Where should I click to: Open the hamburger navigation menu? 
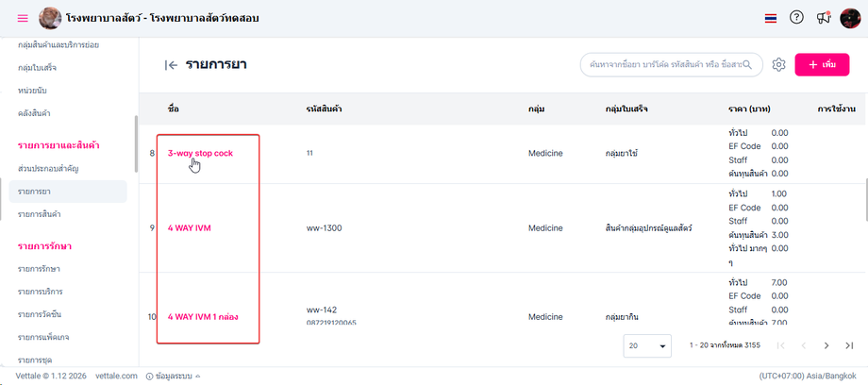pyautogui.click(x=23, y=18)
